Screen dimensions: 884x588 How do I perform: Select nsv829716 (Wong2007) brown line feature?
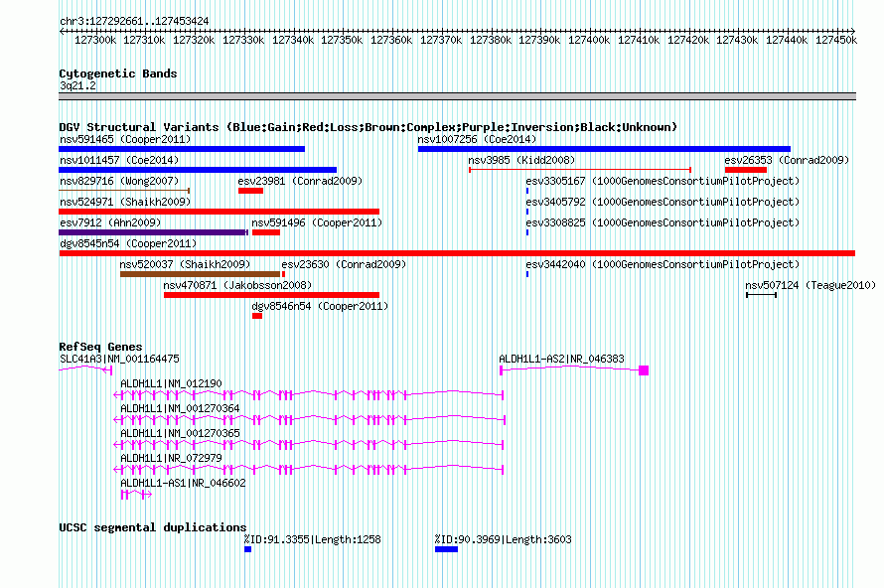click(124, 191)
